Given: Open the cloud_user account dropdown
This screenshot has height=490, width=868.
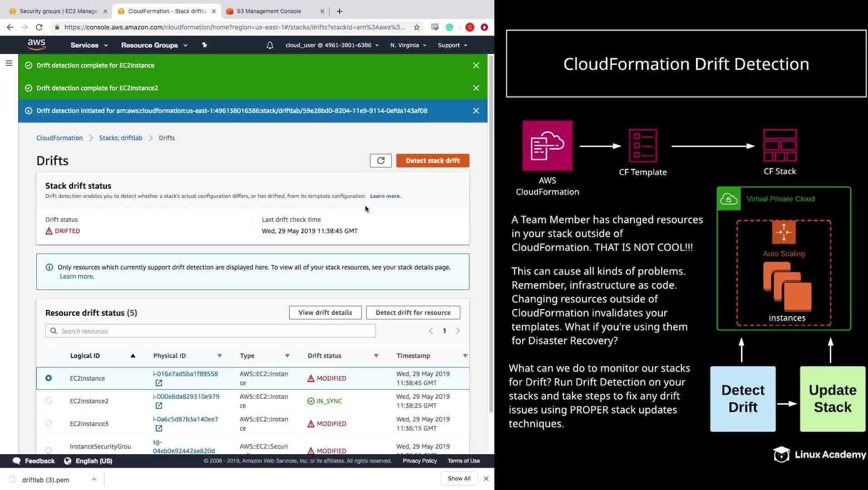Looking at the screenshot, I should 332,45.
